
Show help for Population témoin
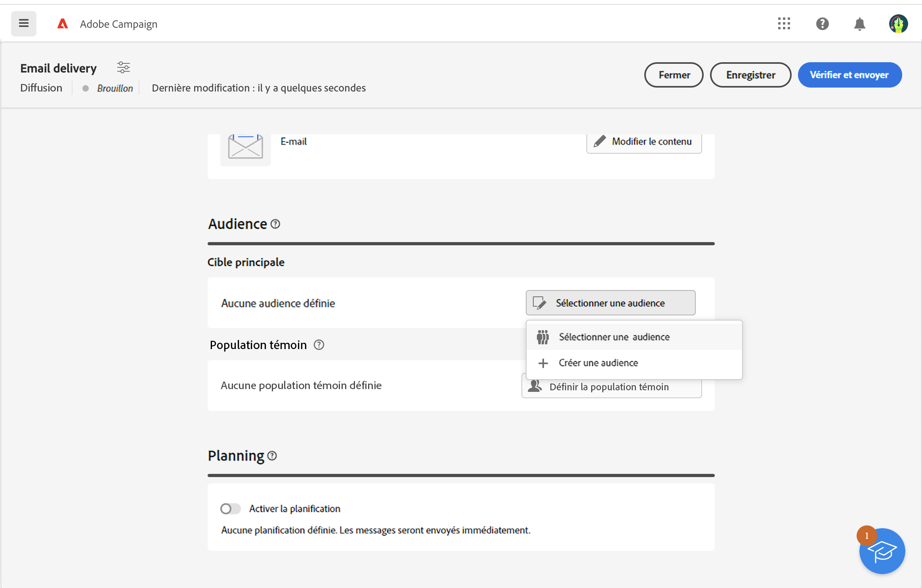(319, 345)
